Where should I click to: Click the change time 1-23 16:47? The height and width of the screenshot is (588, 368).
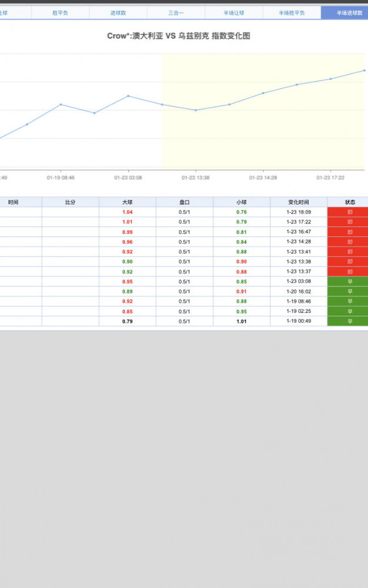(299, 232)
